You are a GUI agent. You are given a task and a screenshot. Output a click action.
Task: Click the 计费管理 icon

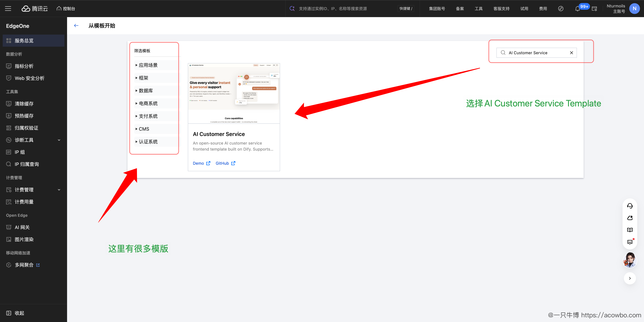pyautogui.click(x=9, y=190)
